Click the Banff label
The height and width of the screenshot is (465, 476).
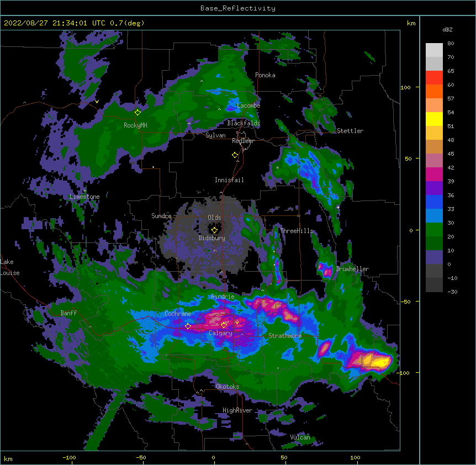68,313
